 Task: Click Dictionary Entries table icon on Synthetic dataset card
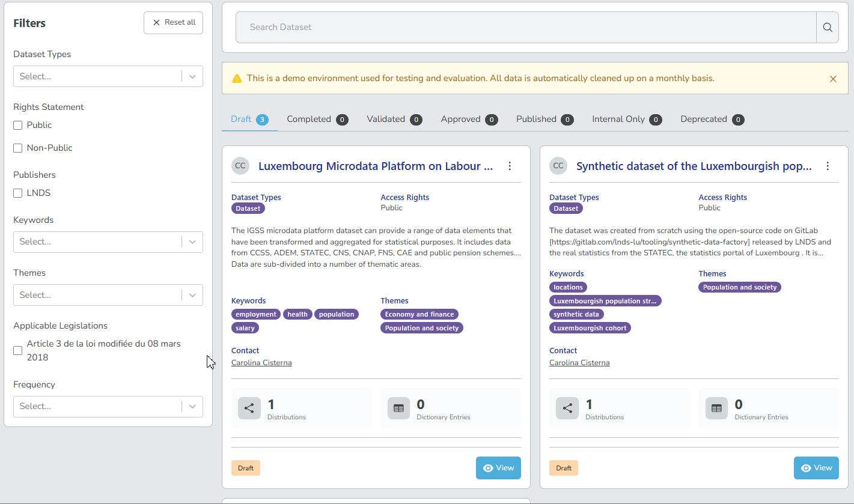click(x=716, y=408)
